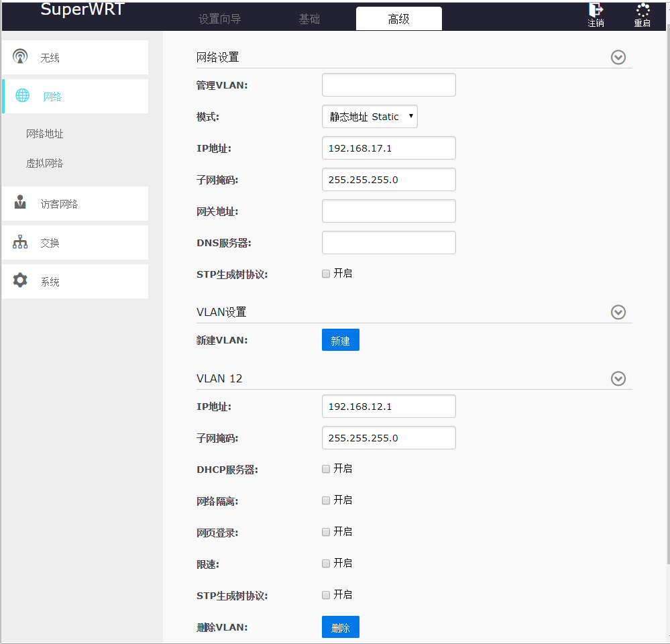This screenshot has width=670, height=644.
Task: Collapse the 网络设置 section with its chevron
Action: coord(618,57)
